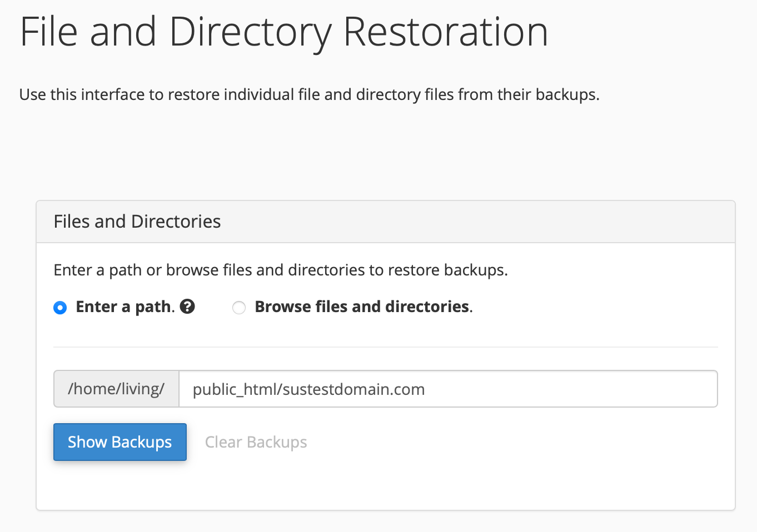Click the /home/living/ path prefix box
This screenshot has height=532, width=757.
[116, 389]
